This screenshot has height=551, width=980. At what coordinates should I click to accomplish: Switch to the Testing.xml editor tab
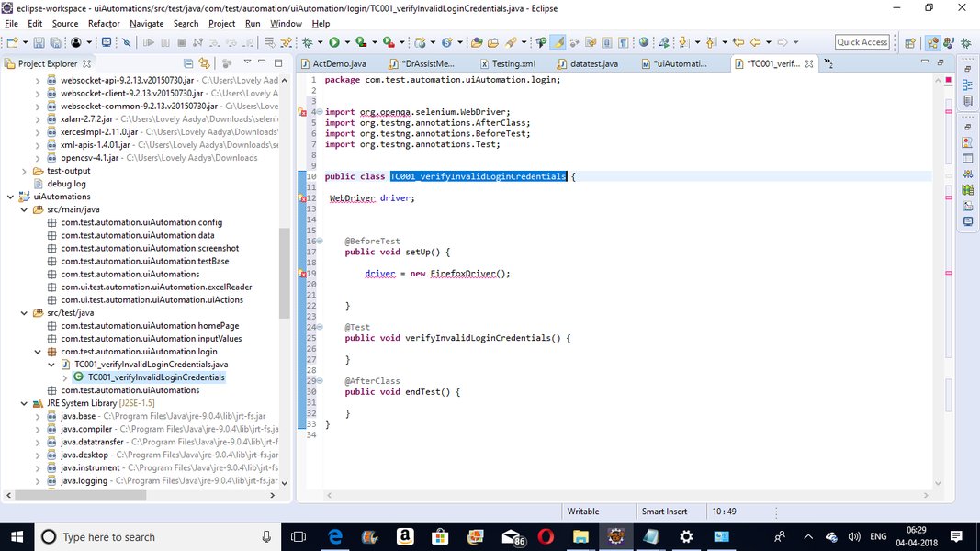point(508,63)
